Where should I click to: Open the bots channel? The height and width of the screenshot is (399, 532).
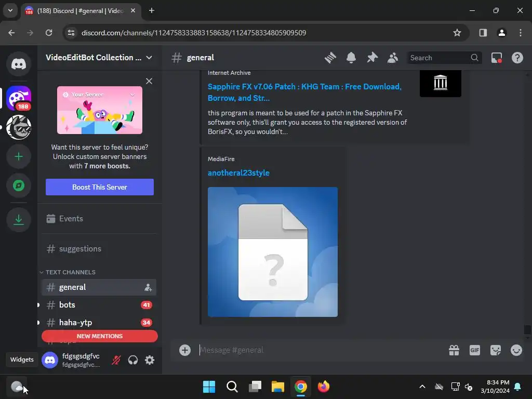pos(99,305)
